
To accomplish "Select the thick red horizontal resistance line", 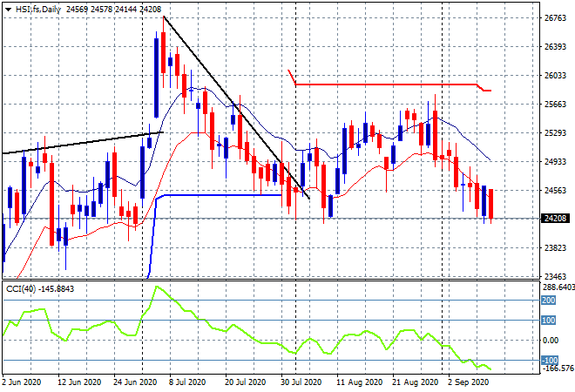I will (x=385, y=84).
